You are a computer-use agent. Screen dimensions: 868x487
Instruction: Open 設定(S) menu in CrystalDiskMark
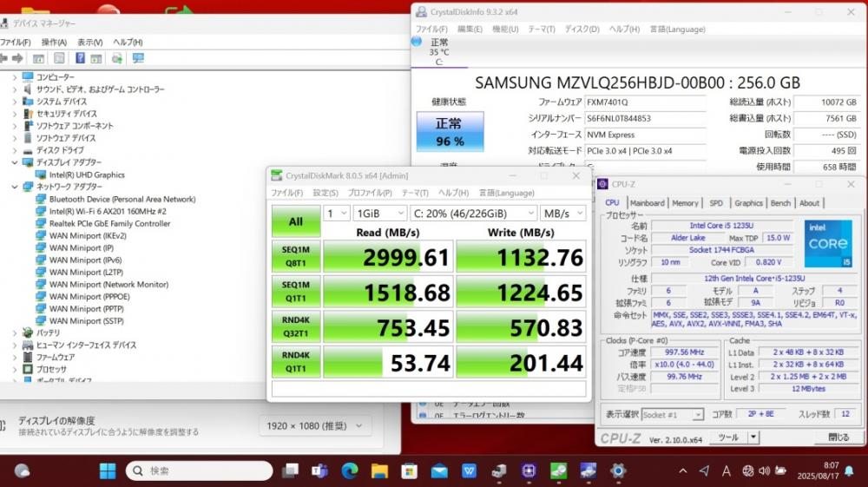tap(325, 193)
